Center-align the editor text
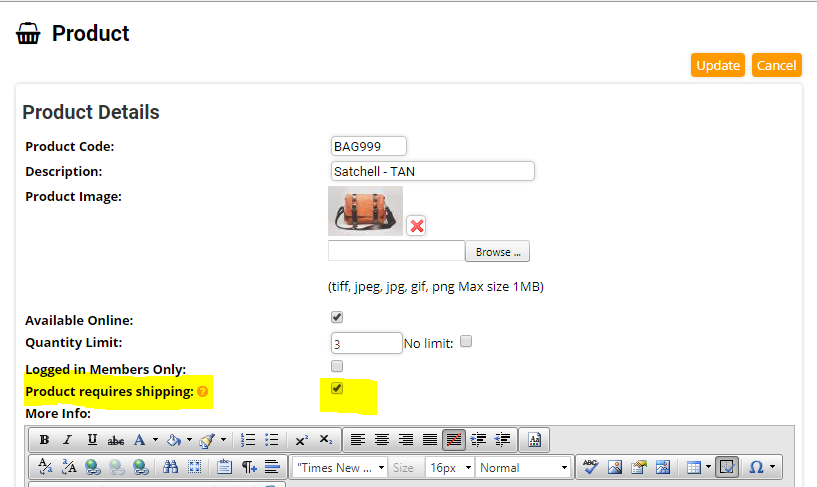Screen dimensions: 817x487 (x=381, y=440)
